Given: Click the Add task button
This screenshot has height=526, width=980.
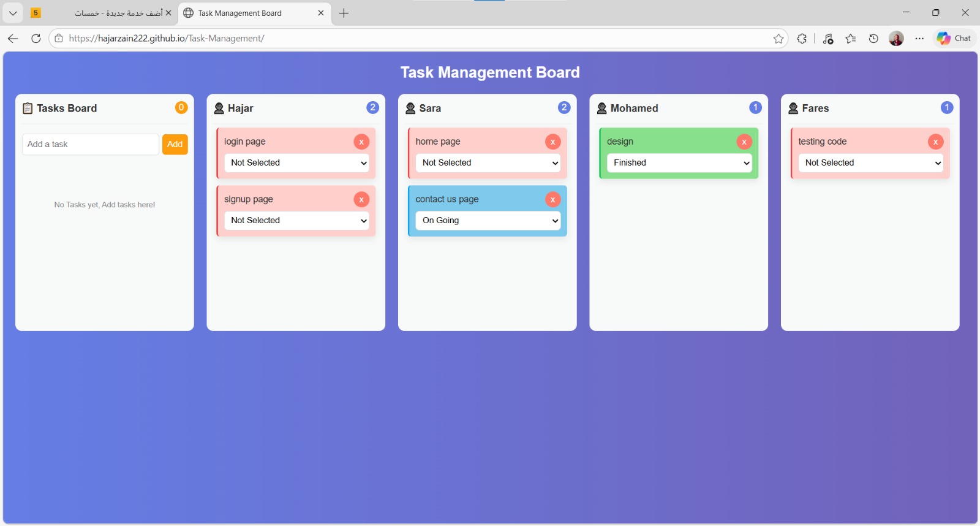Looking at the screenshot, I should [175, 144].
